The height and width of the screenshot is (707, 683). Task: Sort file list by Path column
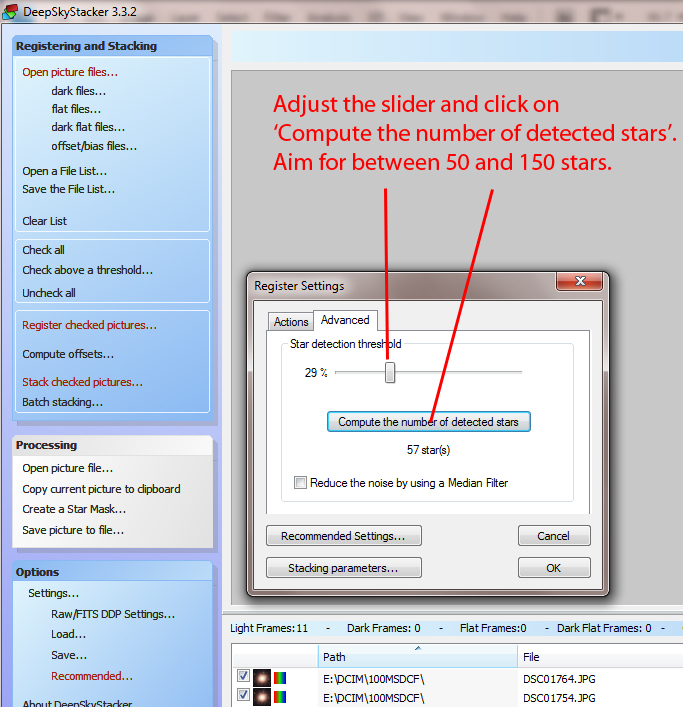(417, 656)
